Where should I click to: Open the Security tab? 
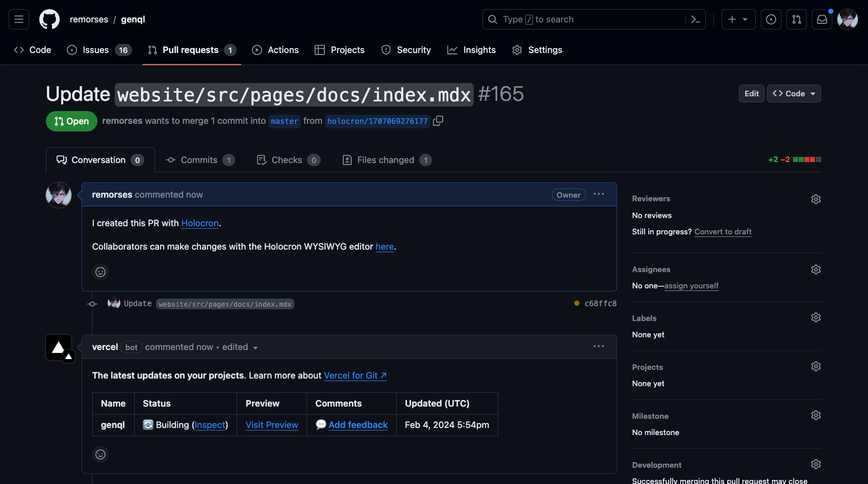point(406,50)
